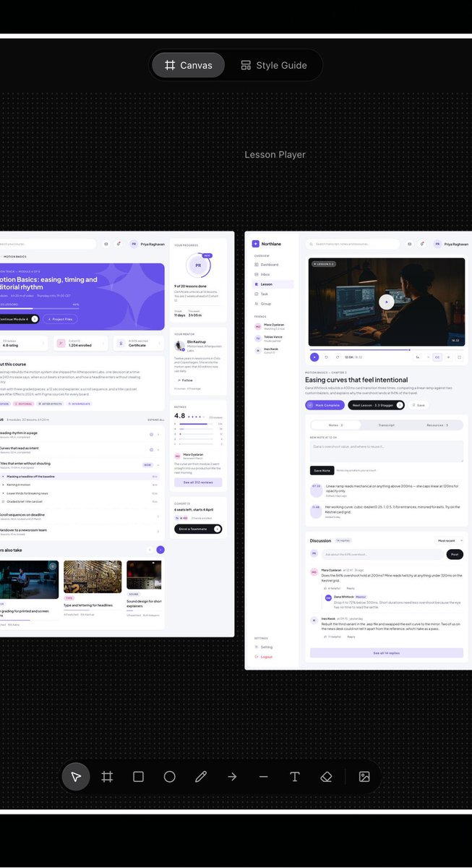Click the new note text area
The height and width of the screenshot is (868, 472).
387,451
